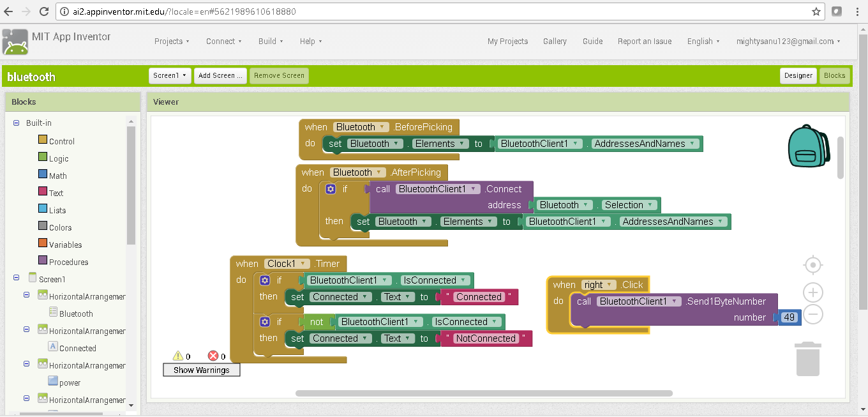Click the yellow warning triangle icon
This screenshot has width=868, height=417.
(178, 356)
